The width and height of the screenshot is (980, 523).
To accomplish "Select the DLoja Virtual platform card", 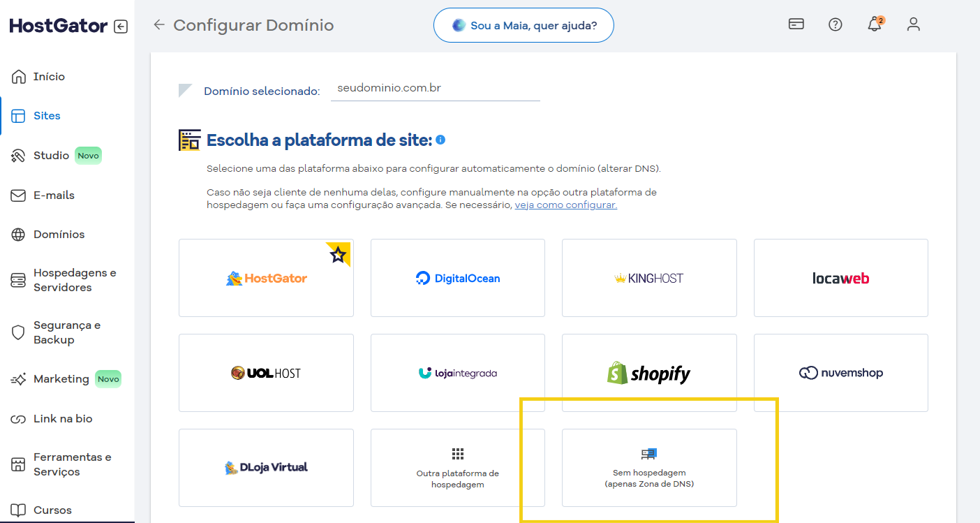I will pyautogui.click(x=266, y=468).
